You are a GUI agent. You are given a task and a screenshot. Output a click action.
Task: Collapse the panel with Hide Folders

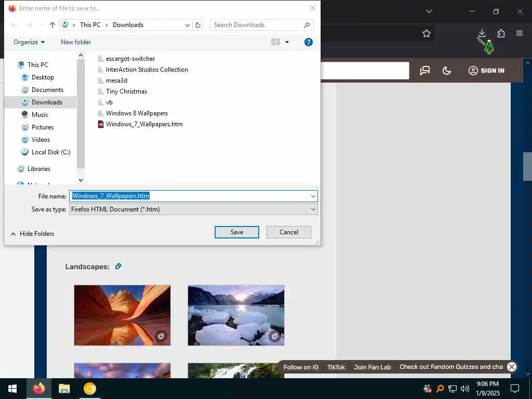click(x=33, y=234)
